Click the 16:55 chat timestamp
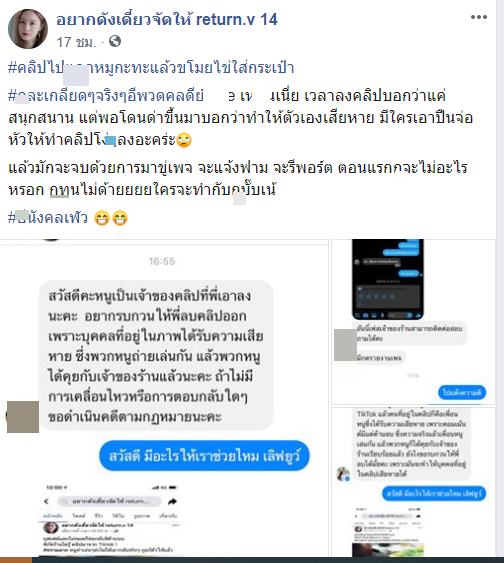 point(162,261)
